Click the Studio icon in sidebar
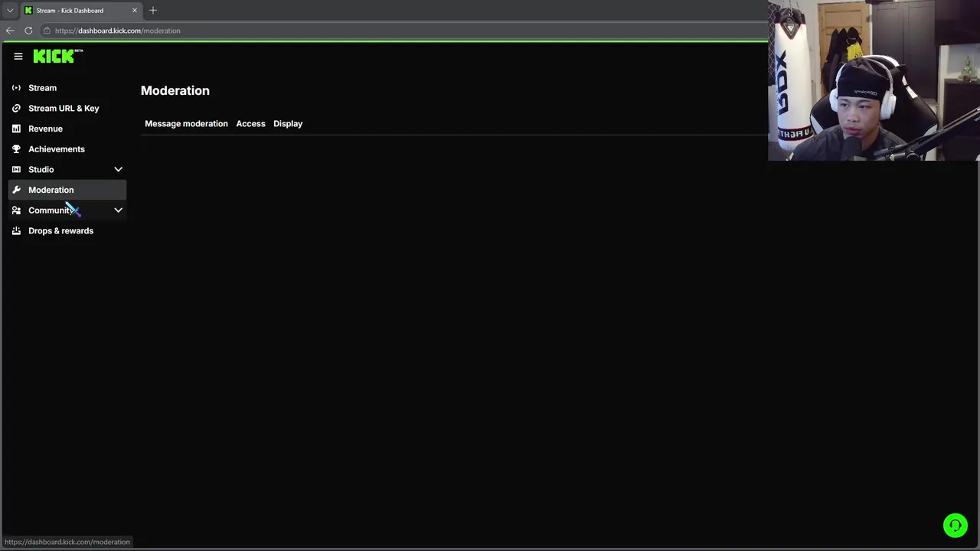This screenshot has width=980, height=551. (16, 169)
